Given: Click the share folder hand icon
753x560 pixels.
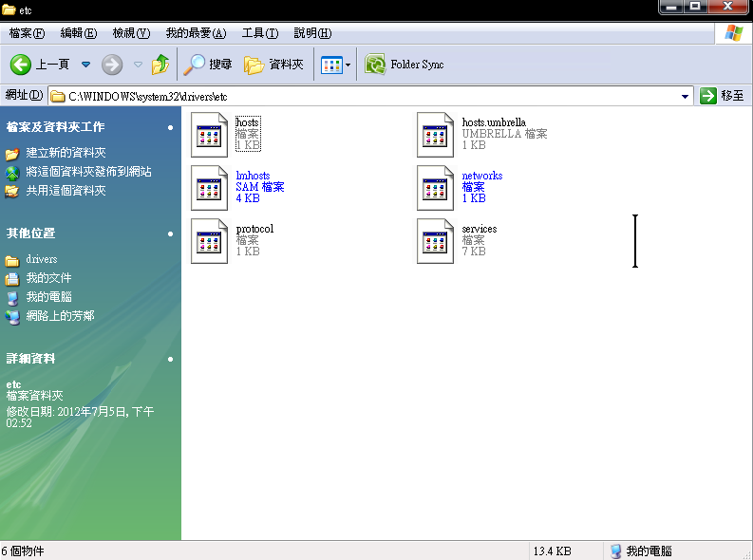Looking at the screenshot, I should (x=12, y=192).
